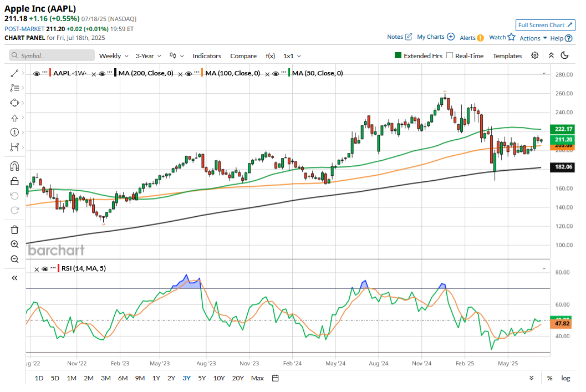Hide the MA (200, Close, 0) line
This screenshot has width=586, height=392.
(x=101, y=74)
